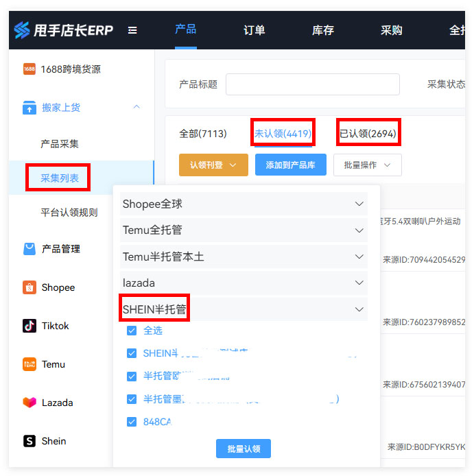
Task: Open 1688跨境货源 in the sidebar
Action: click(x=71, y=69)
